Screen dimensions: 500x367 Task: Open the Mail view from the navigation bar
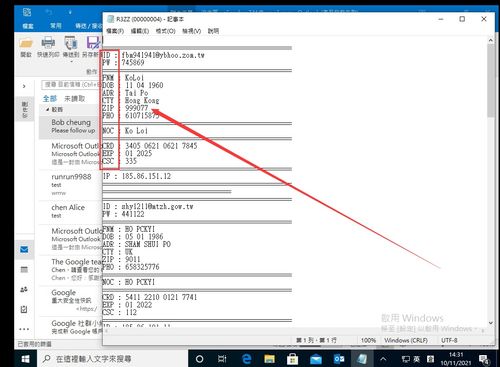(x=24, y=249)
